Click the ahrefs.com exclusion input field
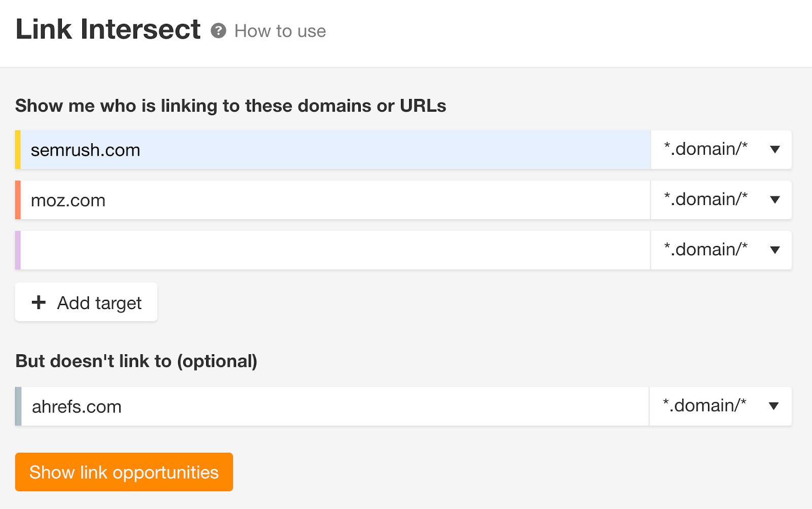 pyautogui.click(x=304, y=406)
